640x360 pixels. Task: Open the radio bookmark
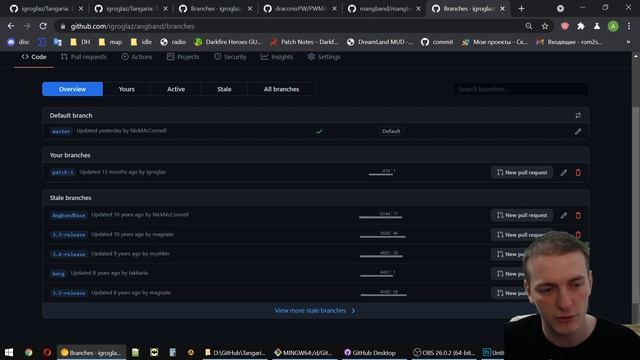173,42
